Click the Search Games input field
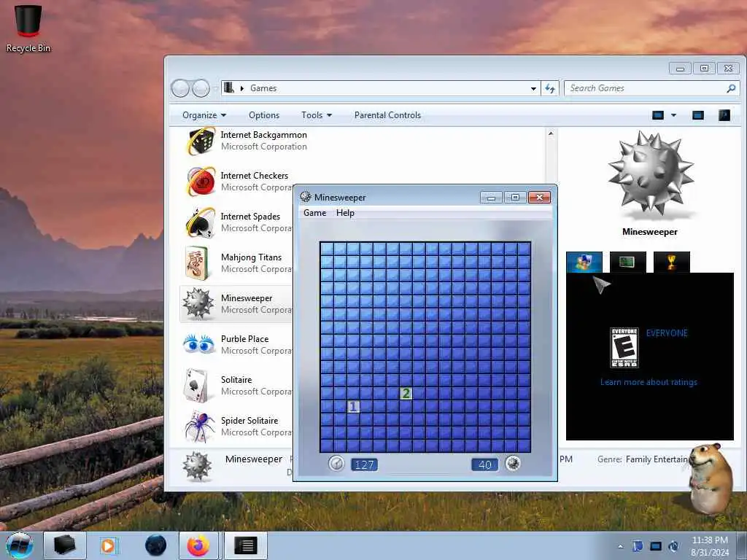Viewport: 747px width, 560px height. pyautogui.click(x=645, y=88)
